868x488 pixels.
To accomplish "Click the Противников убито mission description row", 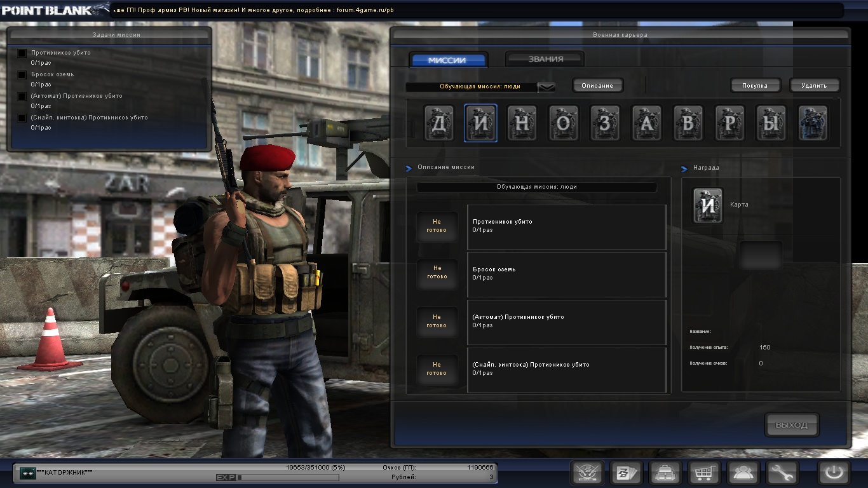I will 567,227.
